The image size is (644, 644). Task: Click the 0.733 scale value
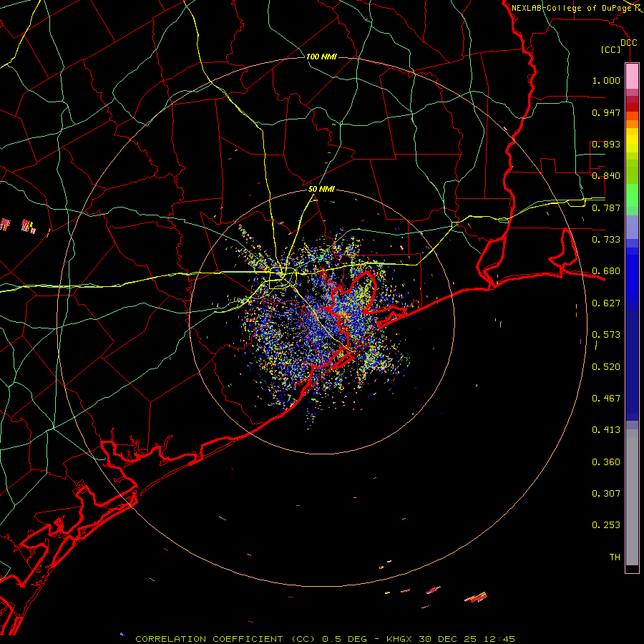(606, 240)
